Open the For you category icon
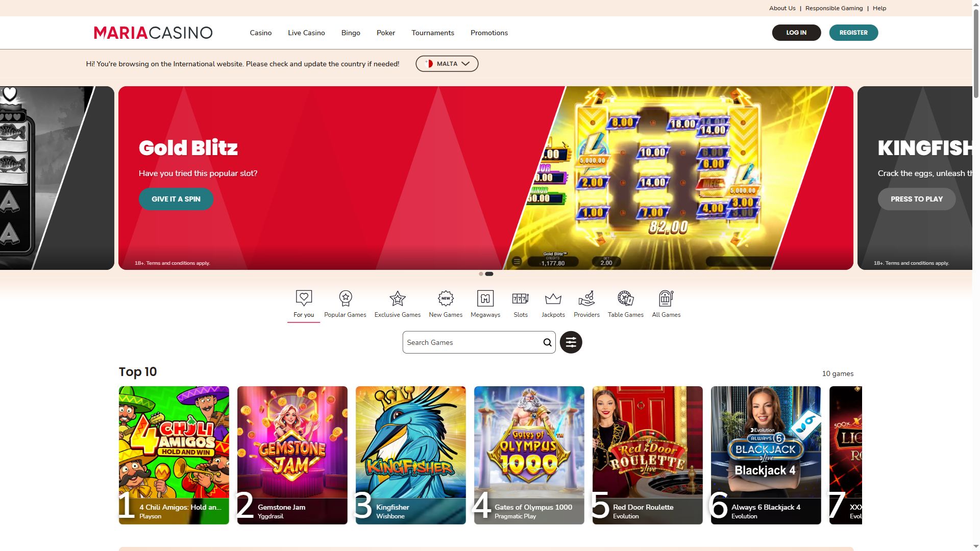The width and height of the screenshot is (980, 551). [304, 298]
